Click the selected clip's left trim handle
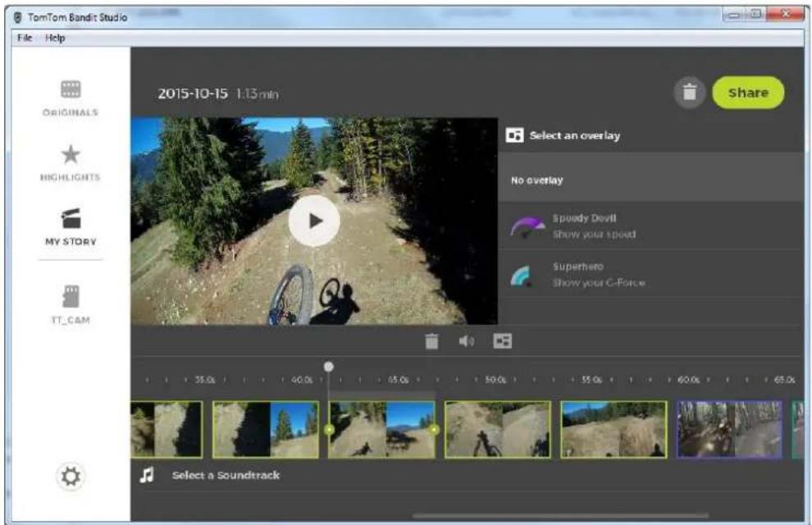 tap(329, 430)
